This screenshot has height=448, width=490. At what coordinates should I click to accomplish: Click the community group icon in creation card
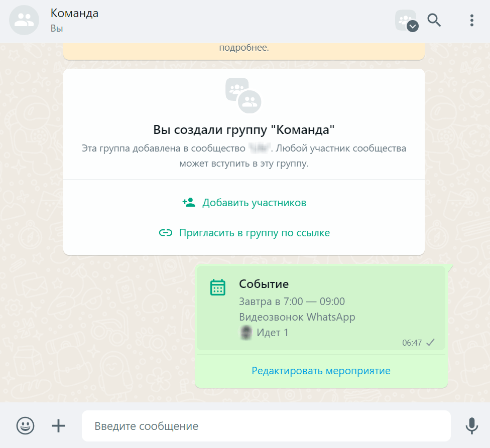pyautogui.click(x=243, y=95)
